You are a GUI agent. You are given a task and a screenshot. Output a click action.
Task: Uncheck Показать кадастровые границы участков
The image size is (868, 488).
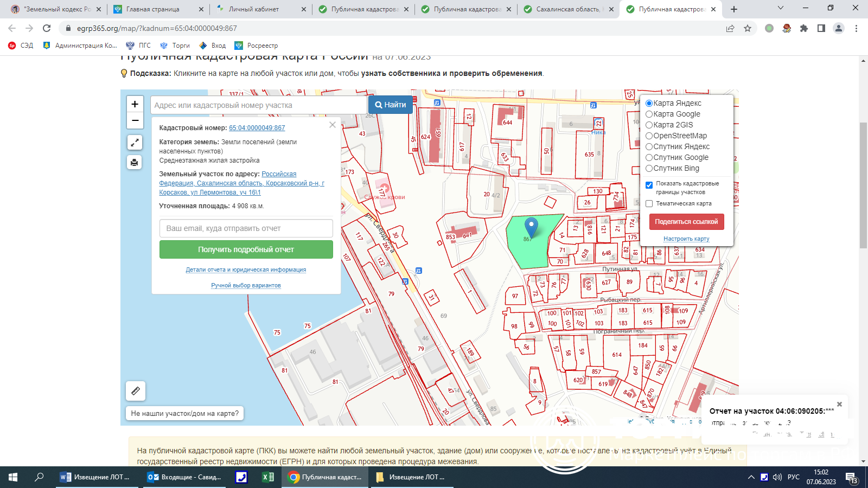pos(649,185)
